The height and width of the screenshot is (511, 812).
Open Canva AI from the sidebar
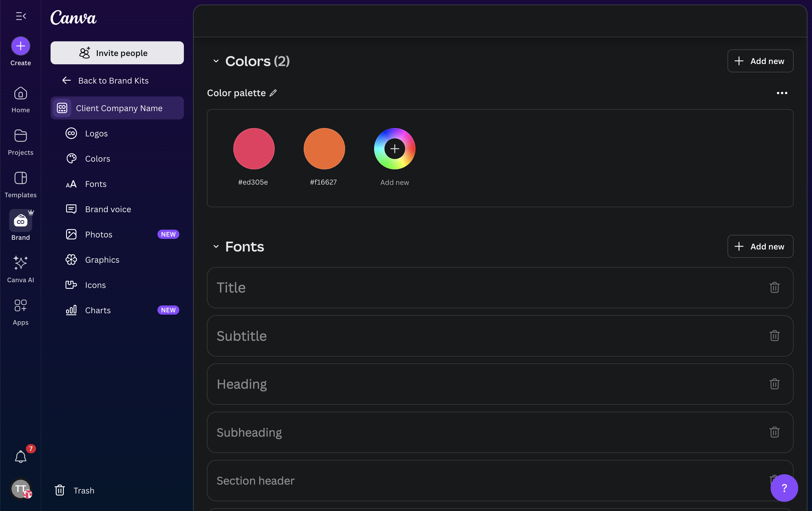pos(21,270)
